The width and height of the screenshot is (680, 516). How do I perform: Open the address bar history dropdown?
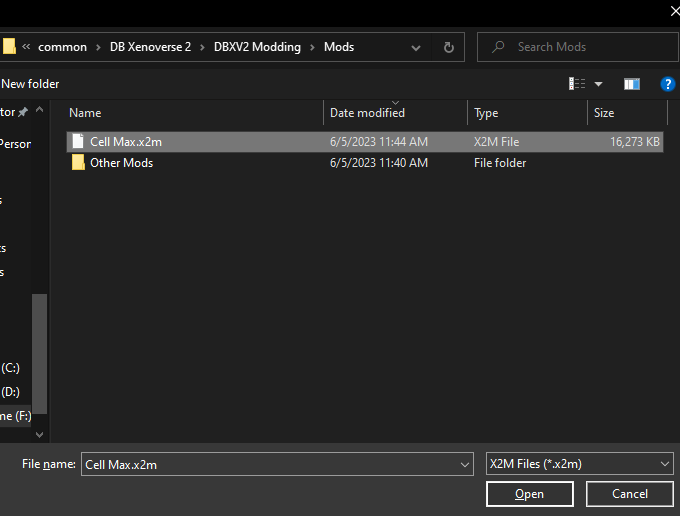(x=416, y=47)
